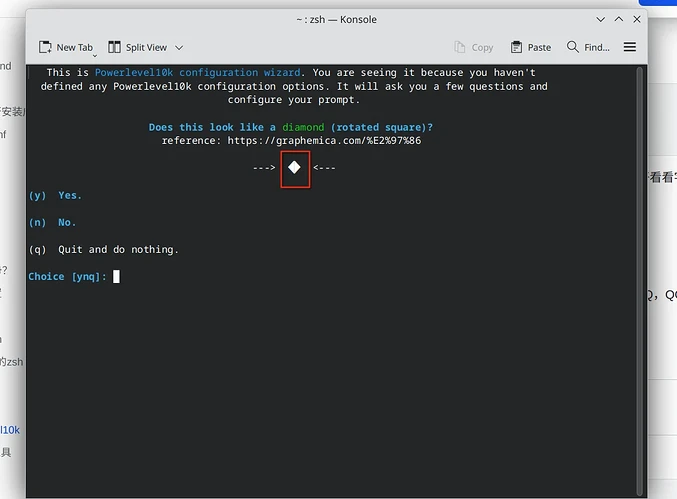
Task: Maximize the Konsole window
Action: tap(618, 19)
